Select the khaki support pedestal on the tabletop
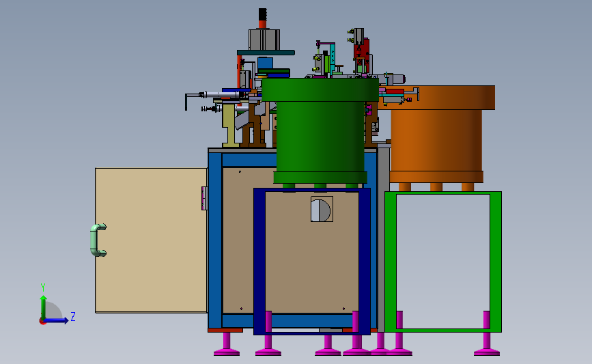The image size is (592, 364). pos(229,124)
